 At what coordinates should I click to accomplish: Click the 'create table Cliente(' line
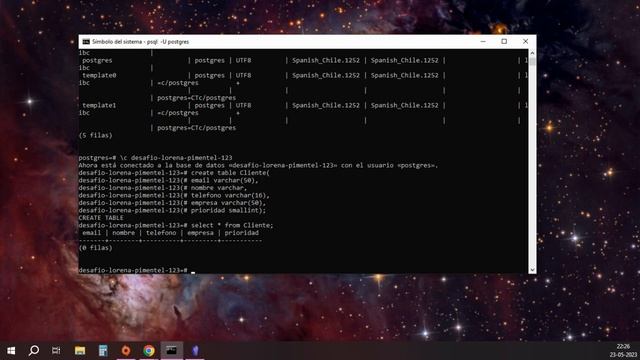174,173
